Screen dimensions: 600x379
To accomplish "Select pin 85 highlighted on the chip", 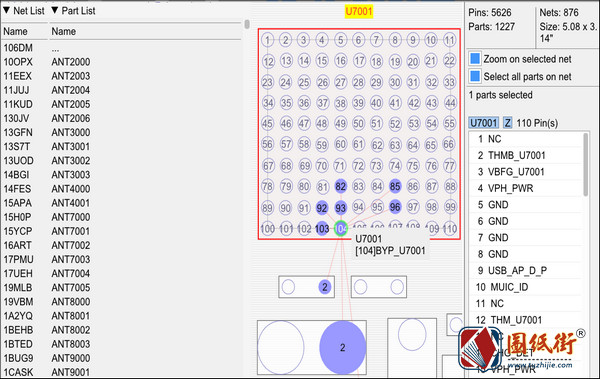I will coord(395,186).
